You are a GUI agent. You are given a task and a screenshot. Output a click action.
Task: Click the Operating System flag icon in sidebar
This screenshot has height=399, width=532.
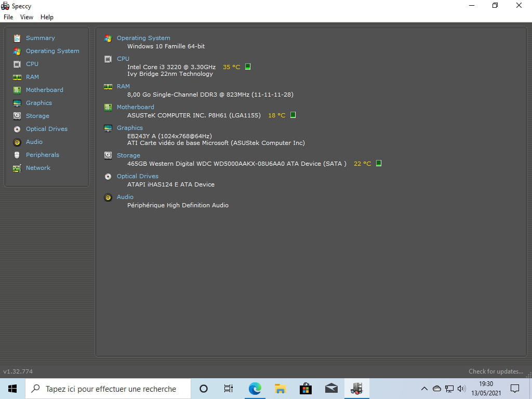(17, 51)
